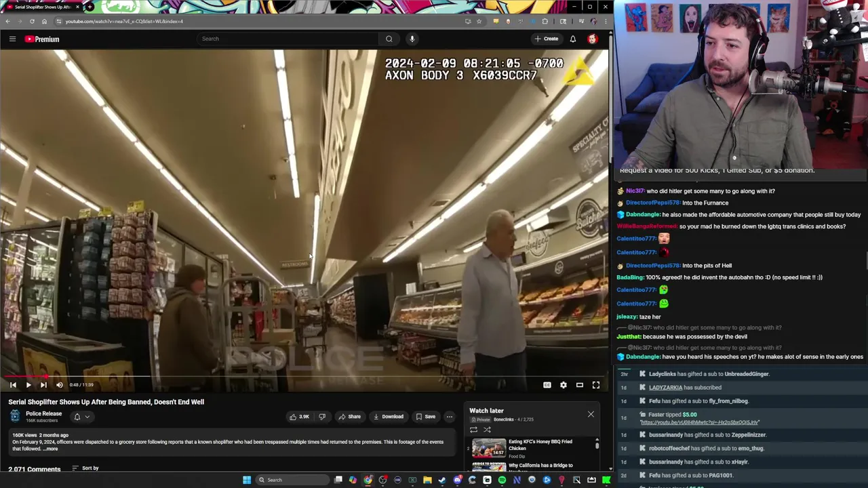Viewport: 868px width, 488px height.
Task: Open the Police Release channel name link
Action: [43, 413]
